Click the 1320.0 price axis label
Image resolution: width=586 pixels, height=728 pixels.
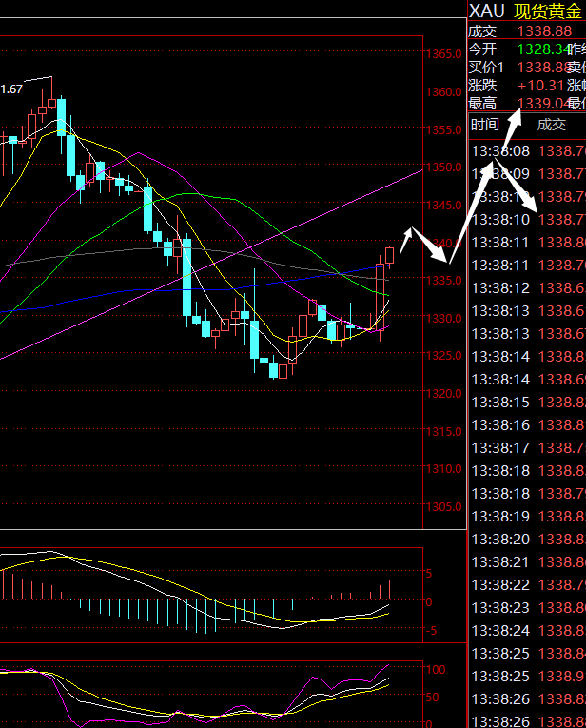point(444,394)
